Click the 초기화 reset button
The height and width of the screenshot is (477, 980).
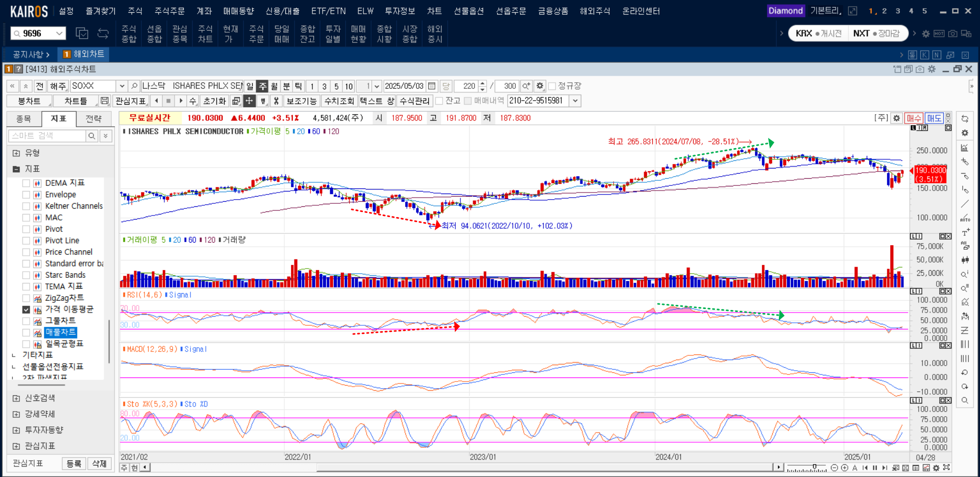214,101
